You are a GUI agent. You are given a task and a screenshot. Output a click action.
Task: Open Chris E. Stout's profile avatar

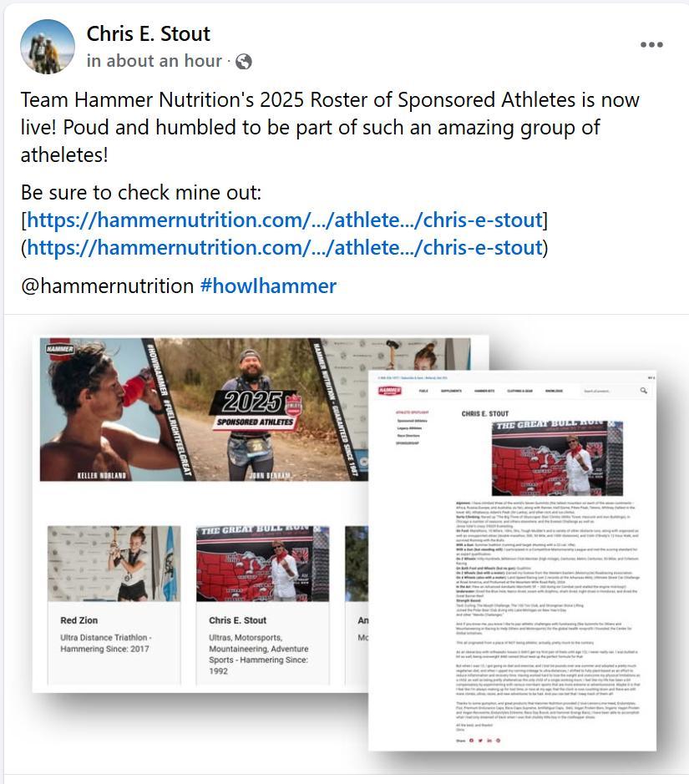click(48, 47)
